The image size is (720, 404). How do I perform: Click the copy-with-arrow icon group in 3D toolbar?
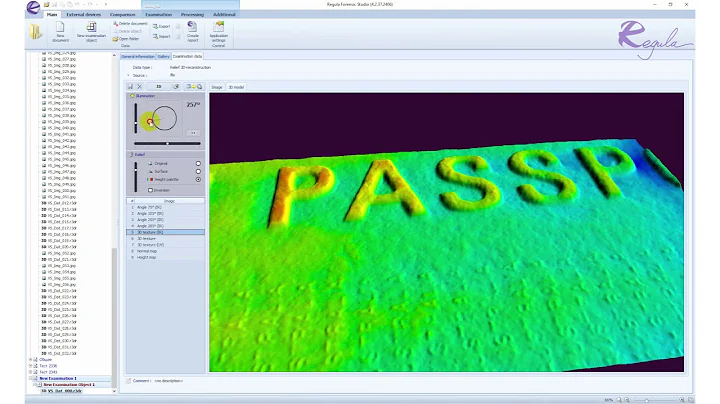[194, 86]
